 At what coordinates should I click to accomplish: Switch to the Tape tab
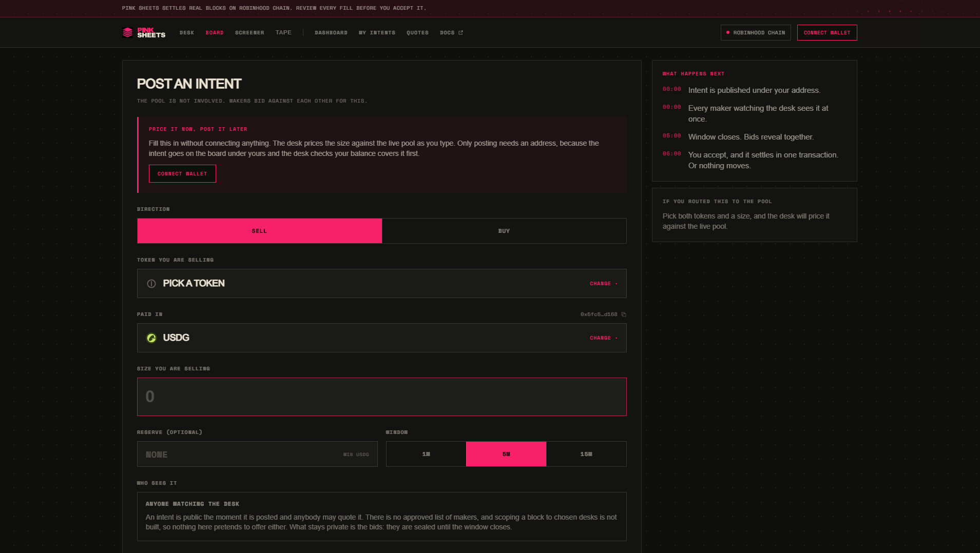pyautogui.click(x=283, y=33)
